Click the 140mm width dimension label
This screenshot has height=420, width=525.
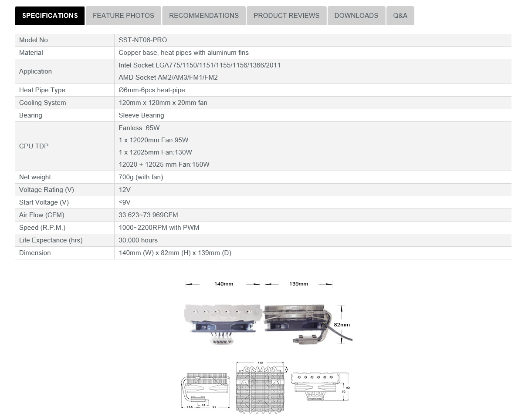224,284
